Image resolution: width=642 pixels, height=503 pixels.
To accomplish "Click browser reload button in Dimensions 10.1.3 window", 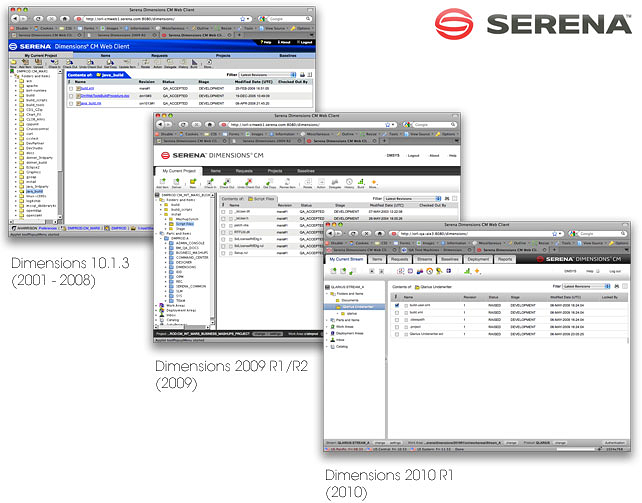I will [38, 18].
